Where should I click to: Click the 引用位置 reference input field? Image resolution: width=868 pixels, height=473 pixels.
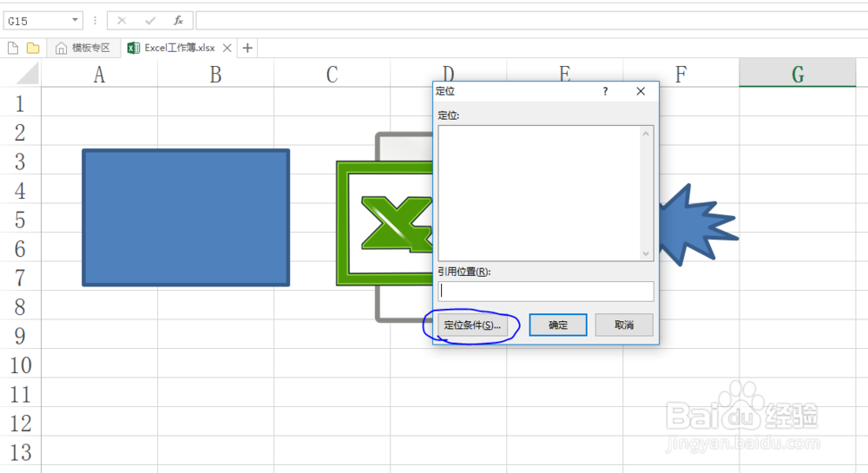pyautogui.click(x=546, y=292)
